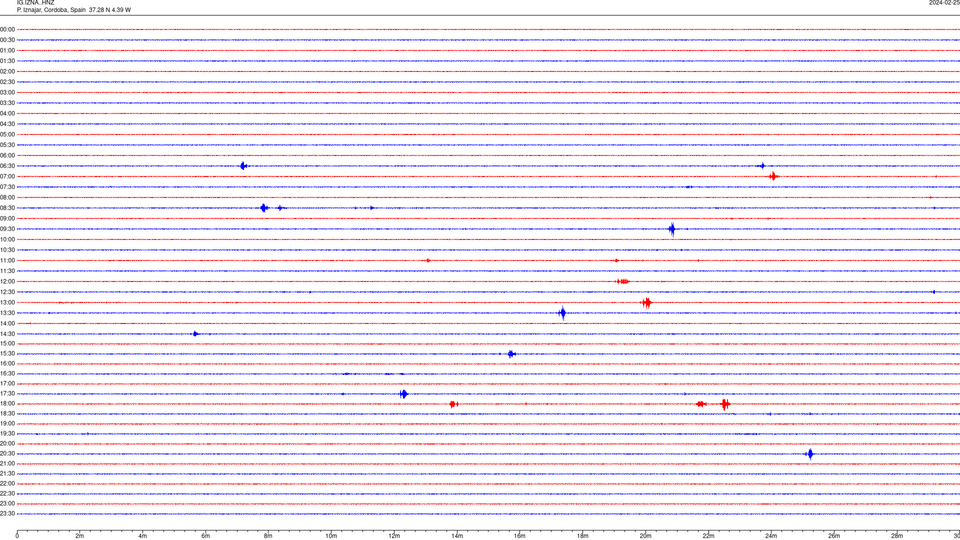Select the 23:30 row label
This screenshot has height=540, width=960.
tap(7, 514)
